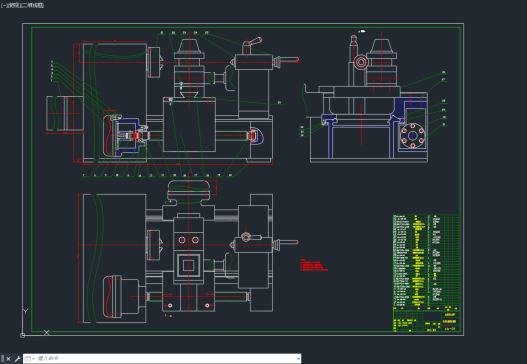The image size is (527, 364).
Task: Open the [-] viewport controls menu
Action: pyautogui.click(x=3, y=5)
